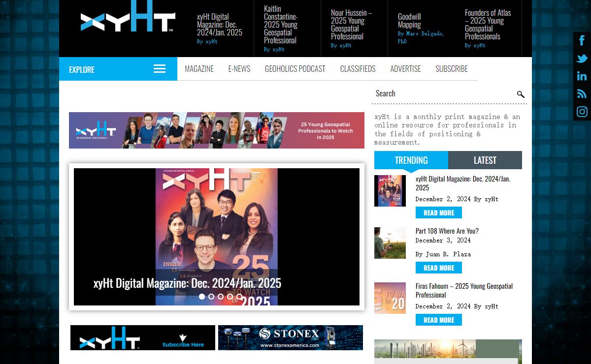Open header link xyHt Digital Magazine Dec. 2024
This screenshot has height=364, width=591.
220,25
